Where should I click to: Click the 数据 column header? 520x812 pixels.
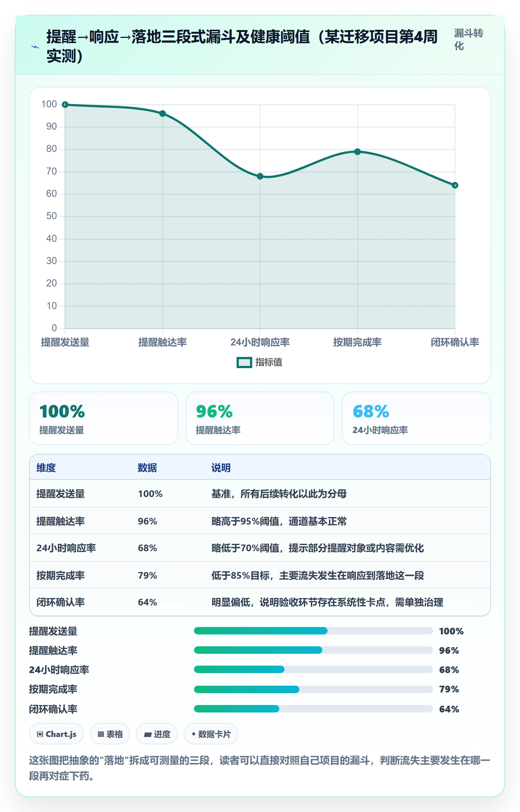point(147,468)
